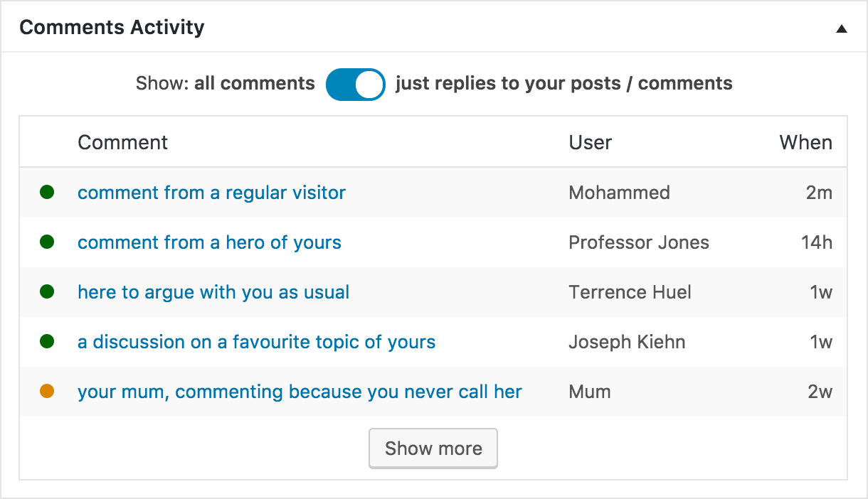Open "here to argue with you as usual"

213,292
